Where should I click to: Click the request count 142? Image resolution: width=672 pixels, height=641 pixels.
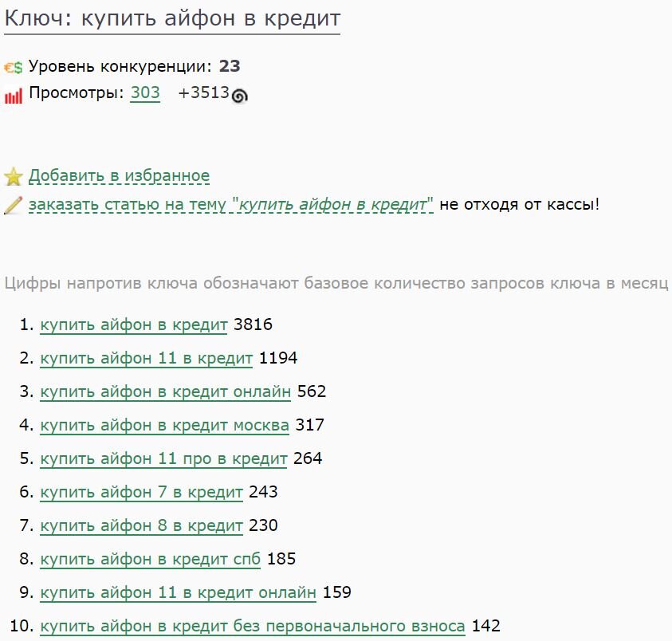(x=486, y=626)
